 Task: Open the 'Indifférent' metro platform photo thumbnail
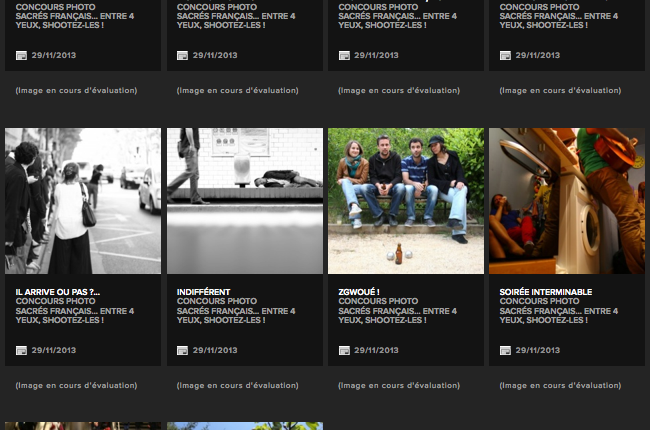(x=245, y=201)
